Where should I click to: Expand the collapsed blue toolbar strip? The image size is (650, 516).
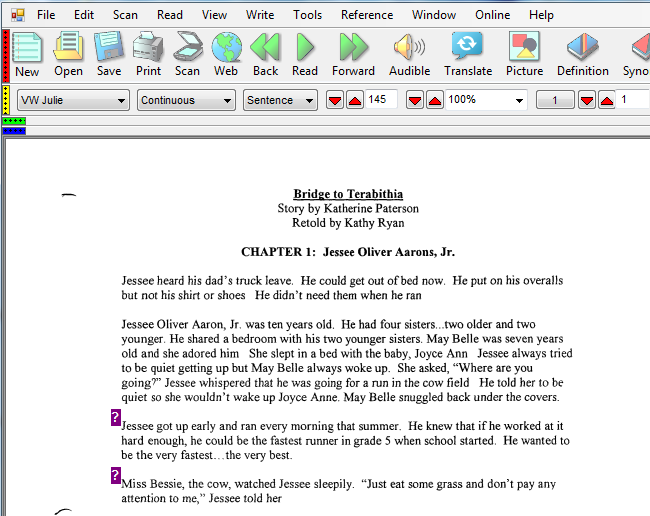coord(14,131)
